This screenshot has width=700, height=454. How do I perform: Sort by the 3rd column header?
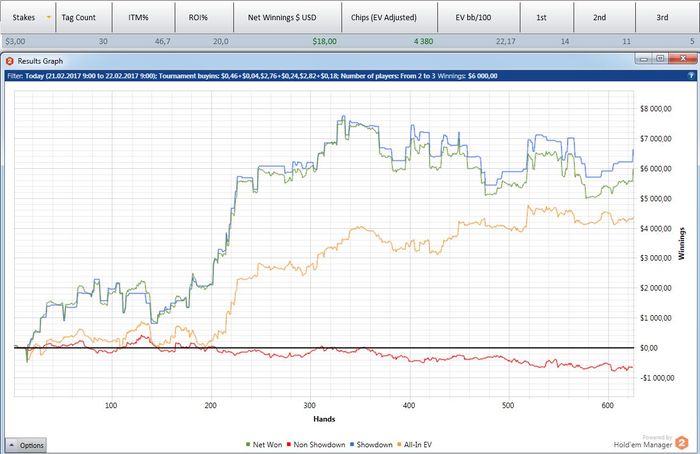[667, 17]
